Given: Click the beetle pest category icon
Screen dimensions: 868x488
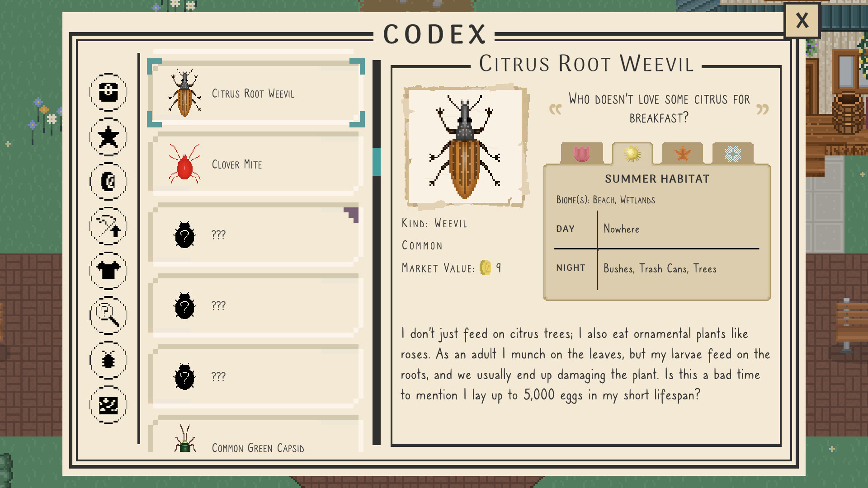Looking at the screenshot, I should pos(108,360).
